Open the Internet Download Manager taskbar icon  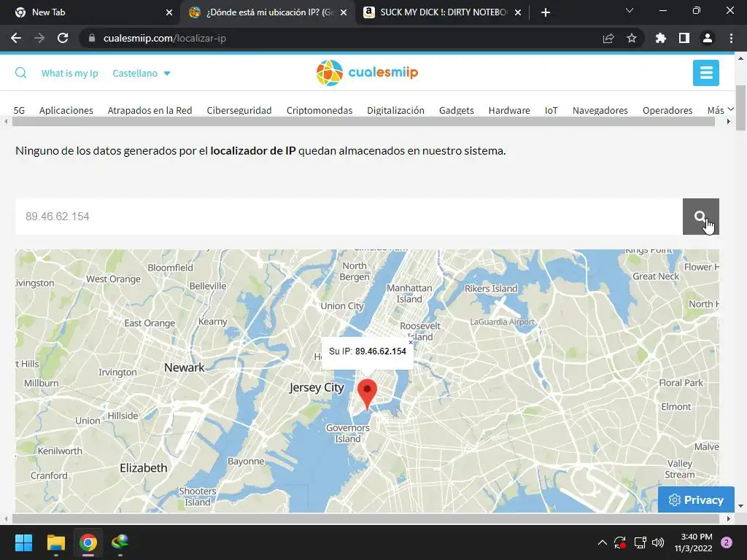[120, 542]
